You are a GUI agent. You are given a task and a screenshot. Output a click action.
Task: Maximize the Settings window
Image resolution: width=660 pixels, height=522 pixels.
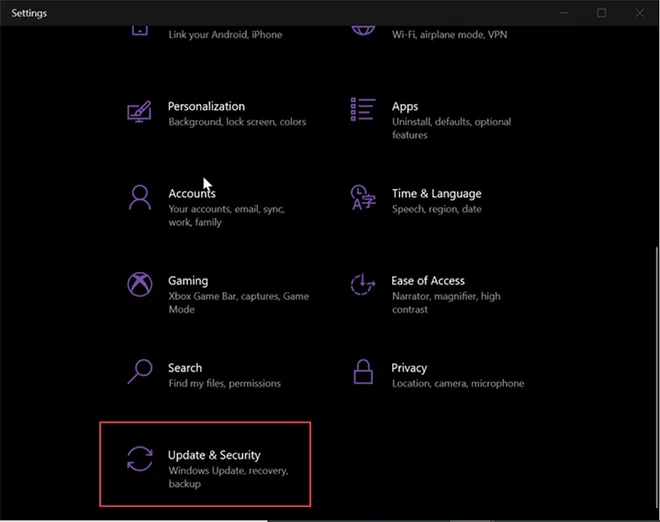(x=602, y=13)
